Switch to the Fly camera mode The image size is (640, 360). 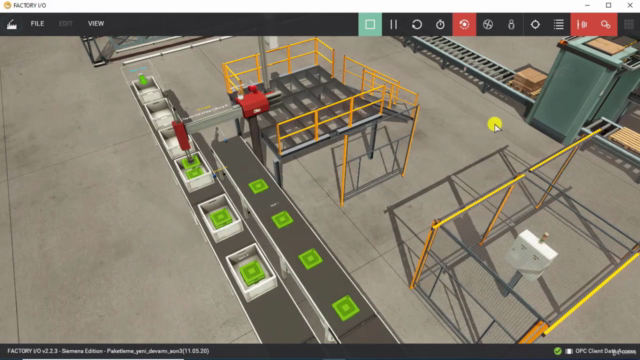[x=488, y=24]
